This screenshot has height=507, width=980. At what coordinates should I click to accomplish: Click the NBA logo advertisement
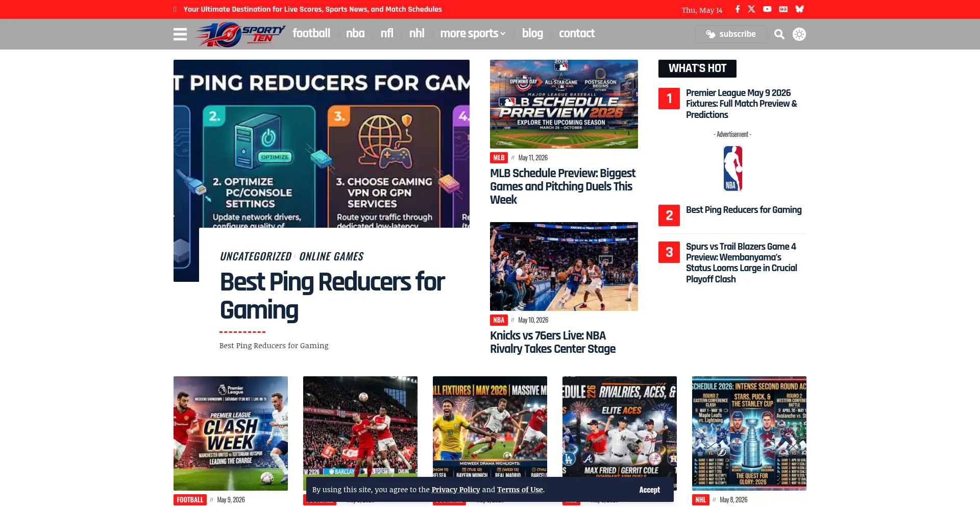[732, 168]
